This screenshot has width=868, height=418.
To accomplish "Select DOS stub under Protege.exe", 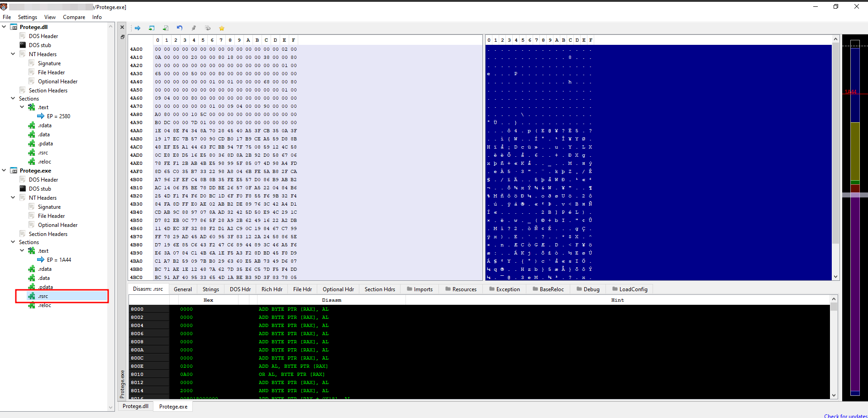I will (x=40, y=189).
